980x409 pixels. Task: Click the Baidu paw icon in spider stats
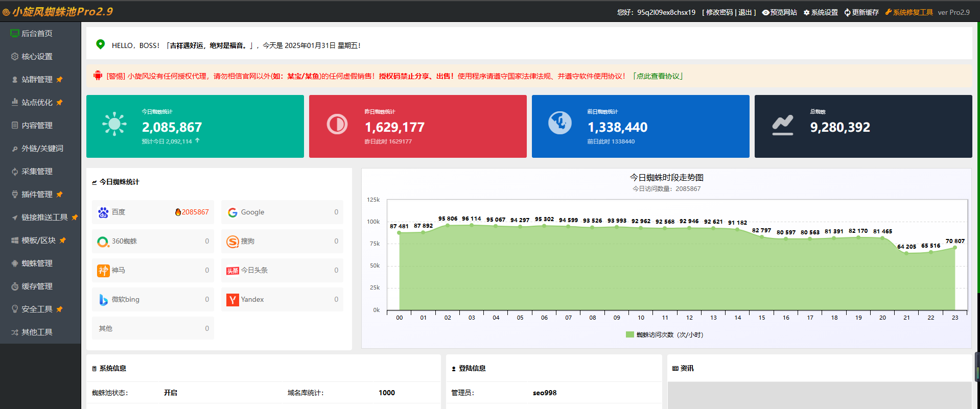coord(103,212)
